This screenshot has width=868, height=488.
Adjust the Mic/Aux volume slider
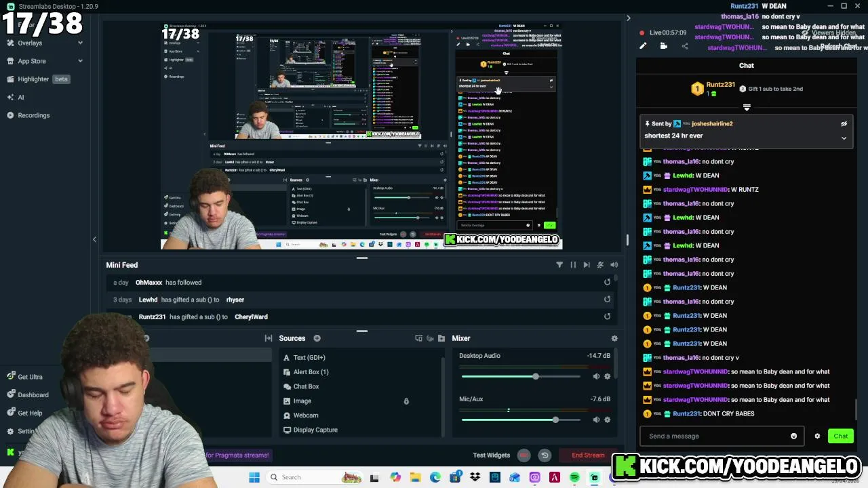[520, 420]
